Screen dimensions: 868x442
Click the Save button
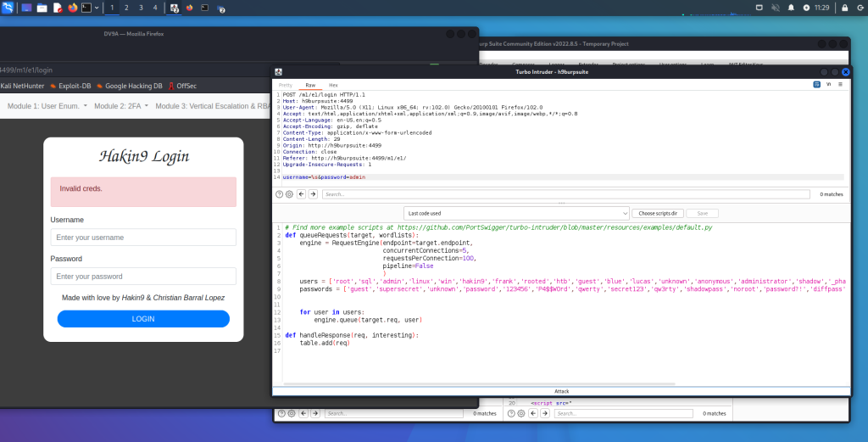tap(702, 213)
